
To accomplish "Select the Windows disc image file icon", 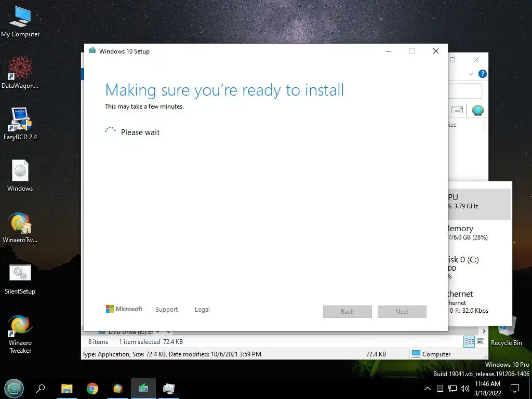I will [20, 175].
